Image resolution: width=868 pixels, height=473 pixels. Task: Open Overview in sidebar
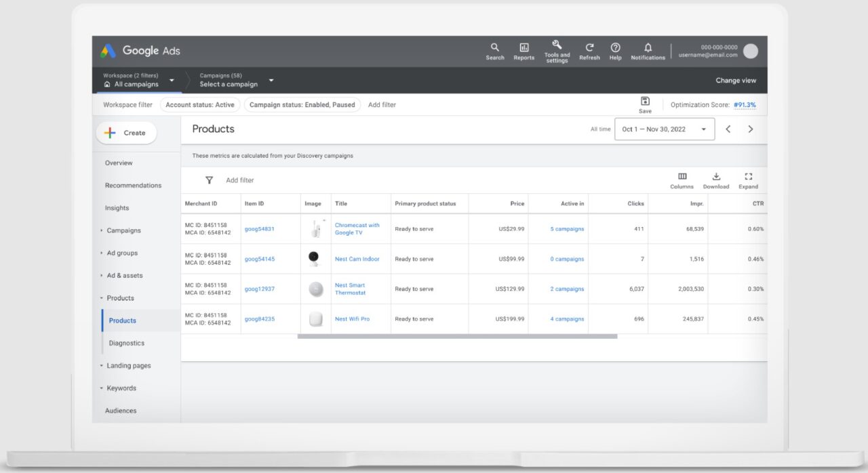[x=119, y=163]
